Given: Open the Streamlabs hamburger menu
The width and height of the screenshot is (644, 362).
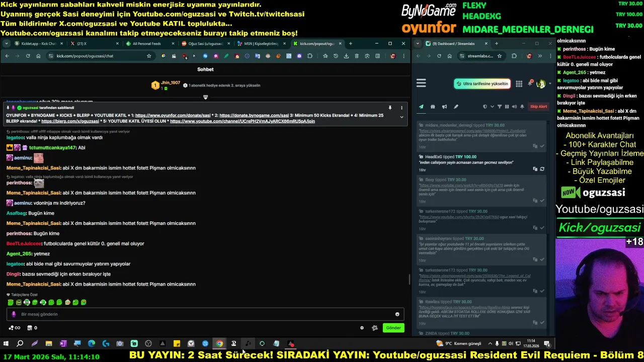Looking at the screenshot, I should (421, 83).
